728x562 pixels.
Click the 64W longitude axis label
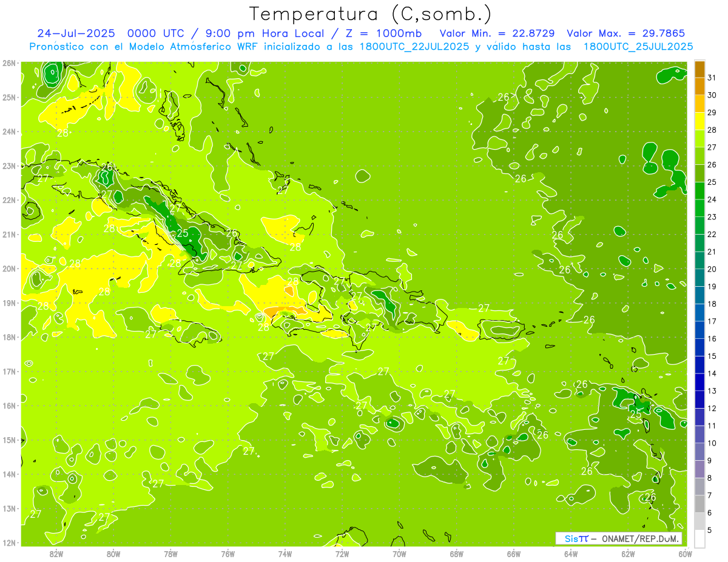click(x=571, y=554)
